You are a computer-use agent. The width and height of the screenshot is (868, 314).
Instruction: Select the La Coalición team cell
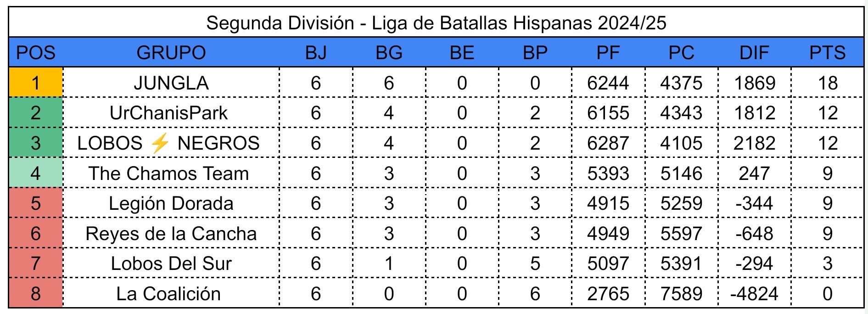tap(168, 293)
